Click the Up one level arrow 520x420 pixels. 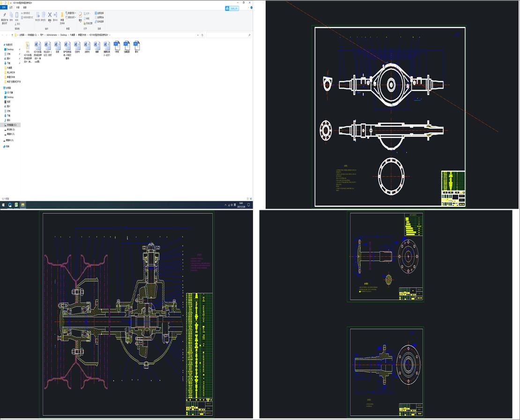(12, 35)
